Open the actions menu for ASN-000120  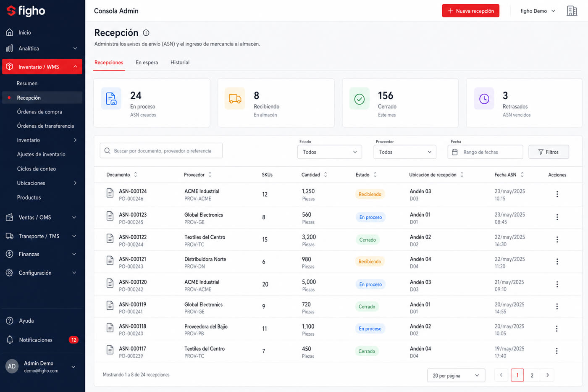point(557,284)
